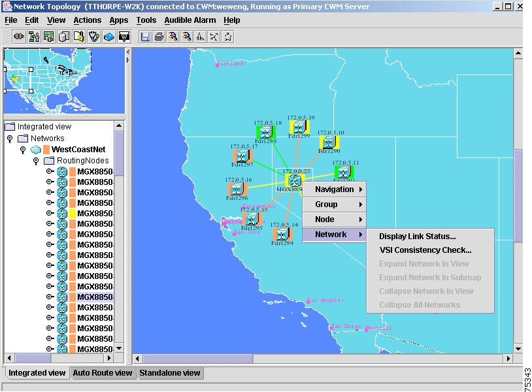Click the map scroll-up arrow
This screenshot has height=392, width=532.
click(x=518, y=53)
